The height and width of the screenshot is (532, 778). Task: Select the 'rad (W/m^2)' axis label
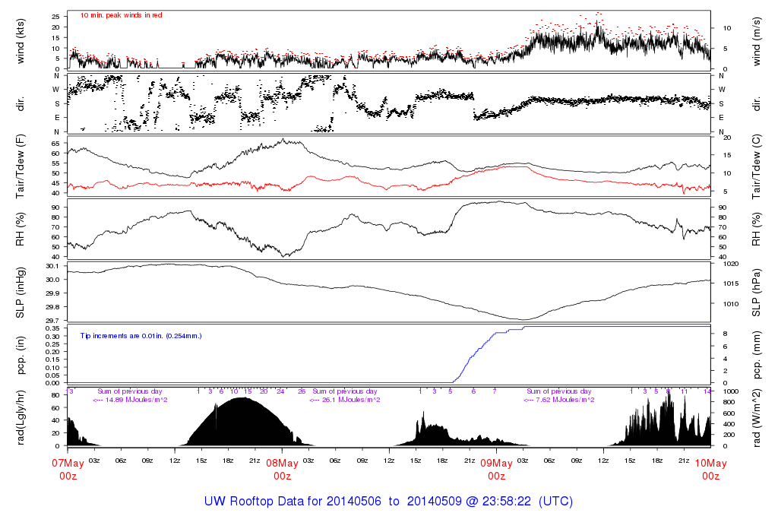pos(756,418)
